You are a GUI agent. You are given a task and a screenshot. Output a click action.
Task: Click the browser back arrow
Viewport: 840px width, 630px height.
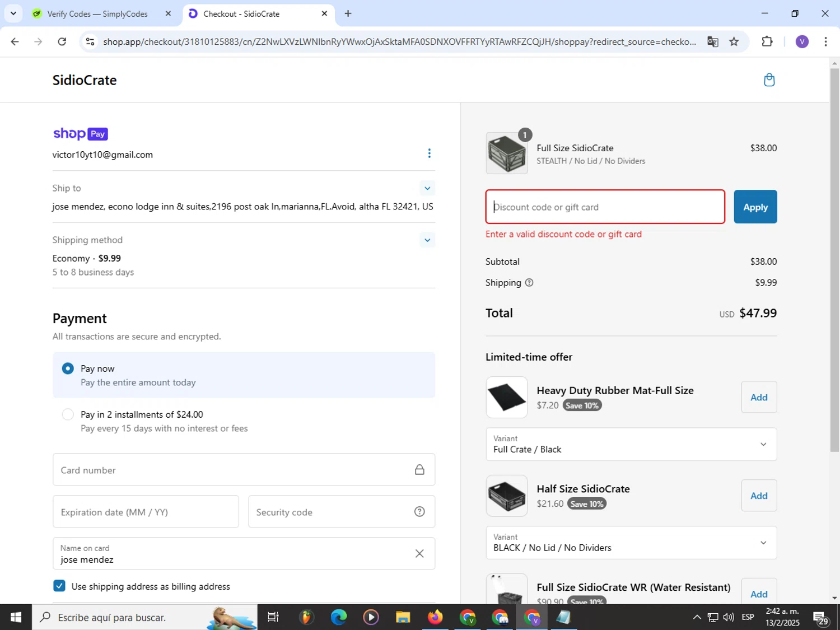point(15,41)
